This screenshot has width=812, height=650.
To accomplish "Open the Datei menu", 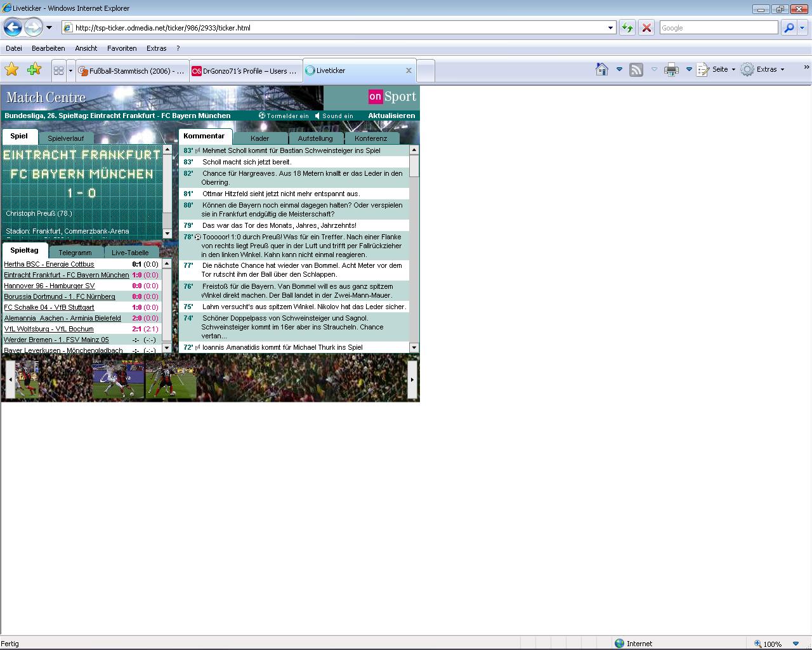I will point(14,48).
